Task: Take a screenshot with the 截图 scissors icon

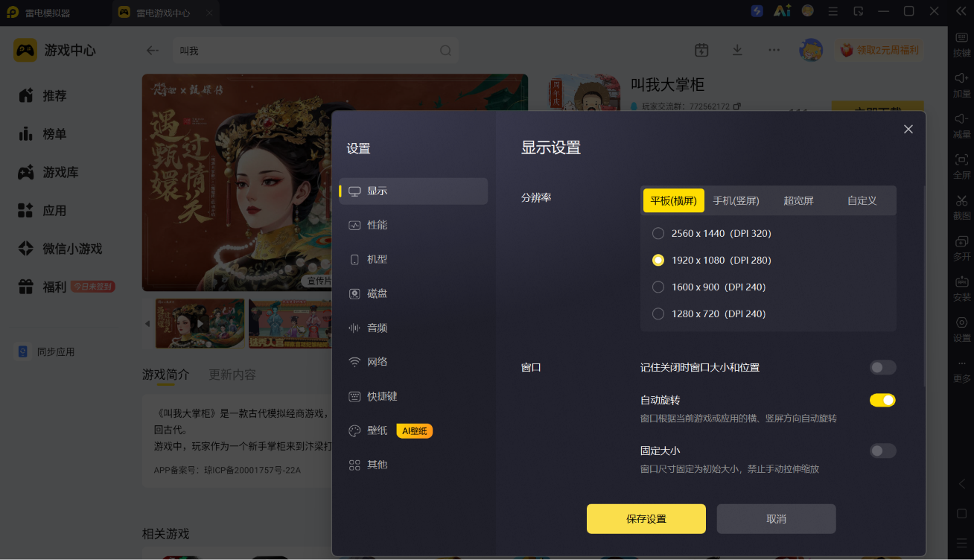Action: (x=961, y=200)
